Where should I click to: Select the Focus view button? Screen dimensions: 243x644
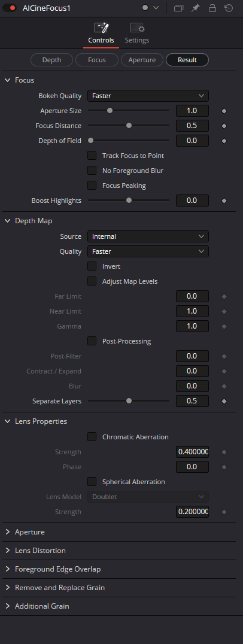(x=97, y=60)
